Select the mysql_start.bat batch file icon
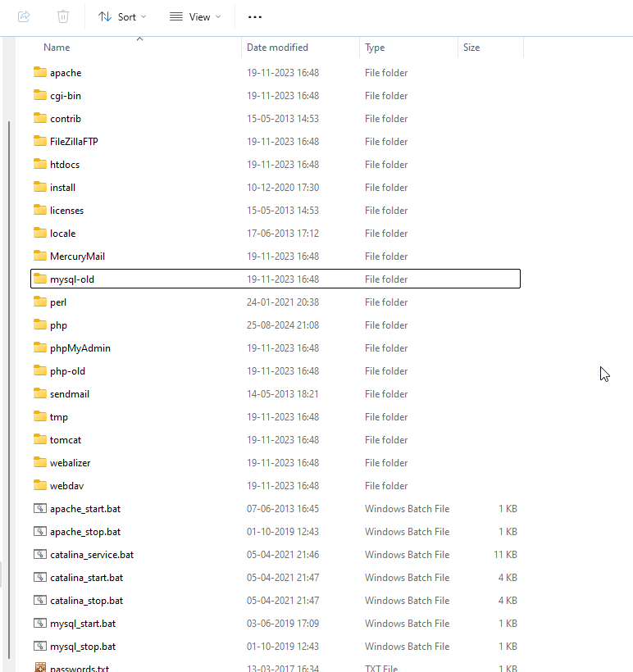The width and height of the screenshot is (633, 672). (x=40, y=623)
